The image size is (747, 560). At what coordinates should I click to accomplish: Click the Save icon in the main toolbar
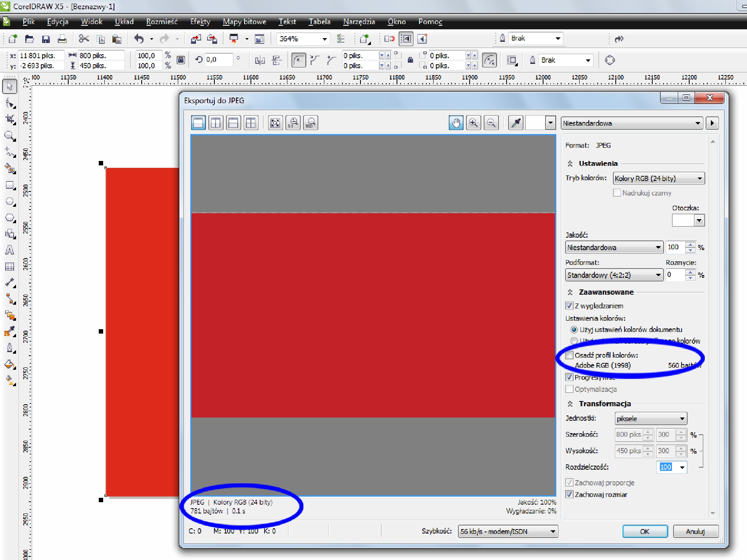click(x=46, y=39)
